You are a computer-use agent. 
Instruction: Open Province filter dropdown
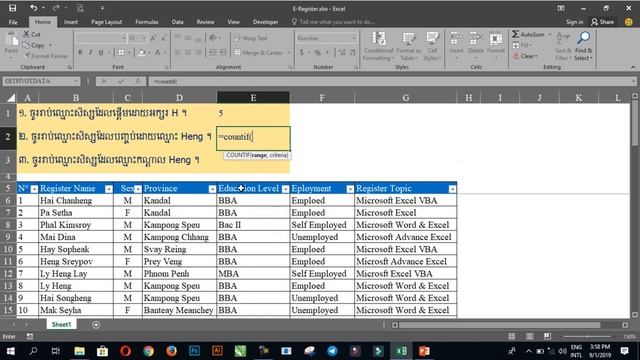click(212, 189)
